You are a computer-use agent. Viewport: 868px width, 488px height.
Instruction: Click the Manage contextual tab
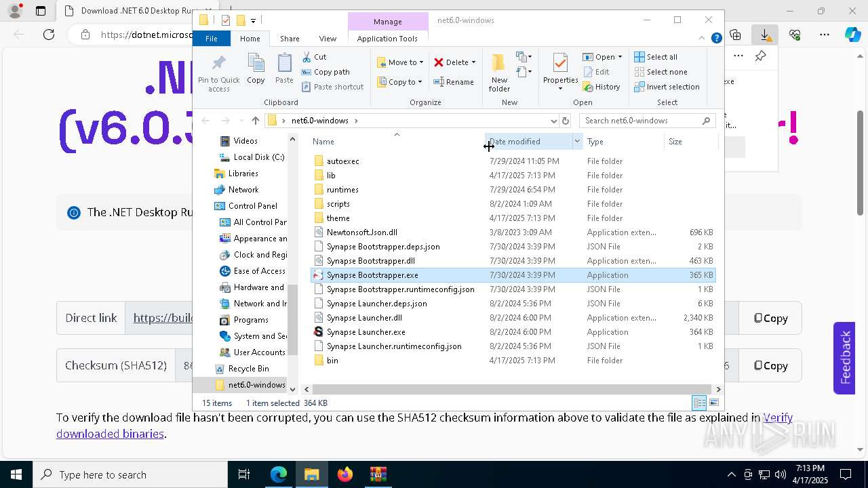(x=388, y=22)
